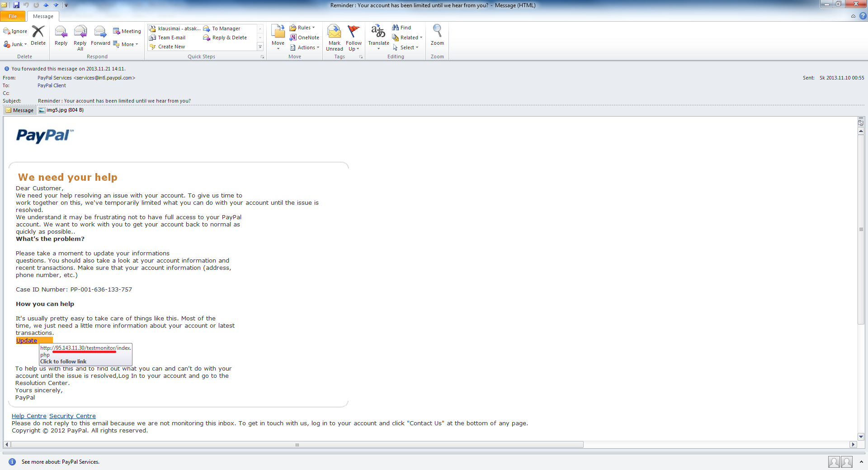Viewport: 868px width, 470px height.
Task: Open Outlook Help question mark icon
Action: [x=863, y=16]
